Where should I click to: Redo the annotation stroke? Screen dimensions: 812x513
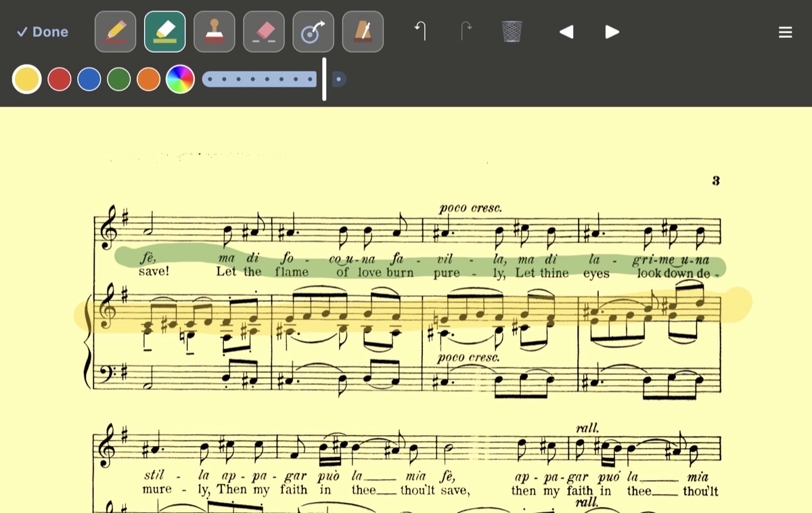[466, 31]
